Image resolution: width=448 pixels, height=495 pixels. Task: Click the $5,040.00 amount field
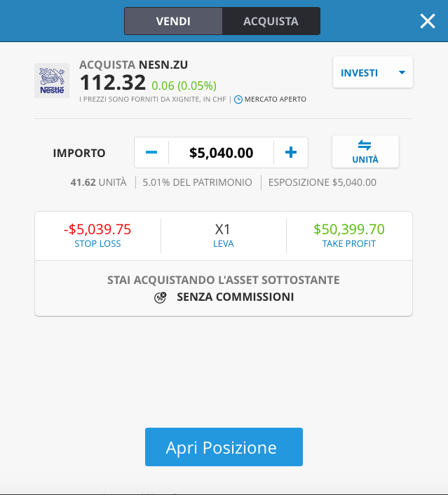pyautogui.click(x=222, y=153)
